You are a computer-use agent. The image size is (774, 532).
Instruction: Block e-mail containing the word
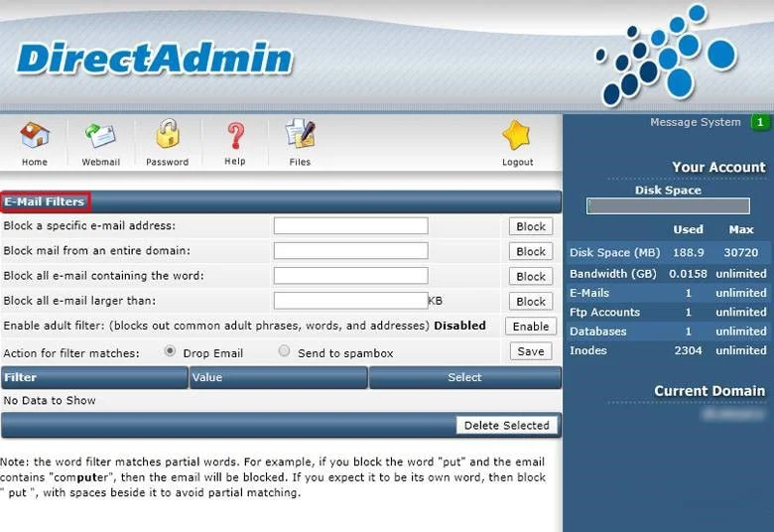coord(531,277)
